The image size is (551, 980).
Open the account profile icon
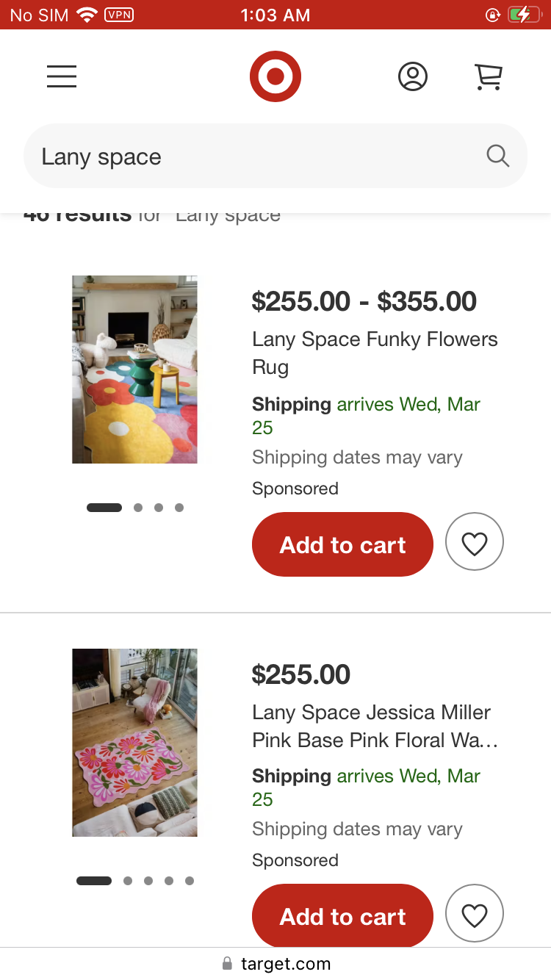click(413, 76)
